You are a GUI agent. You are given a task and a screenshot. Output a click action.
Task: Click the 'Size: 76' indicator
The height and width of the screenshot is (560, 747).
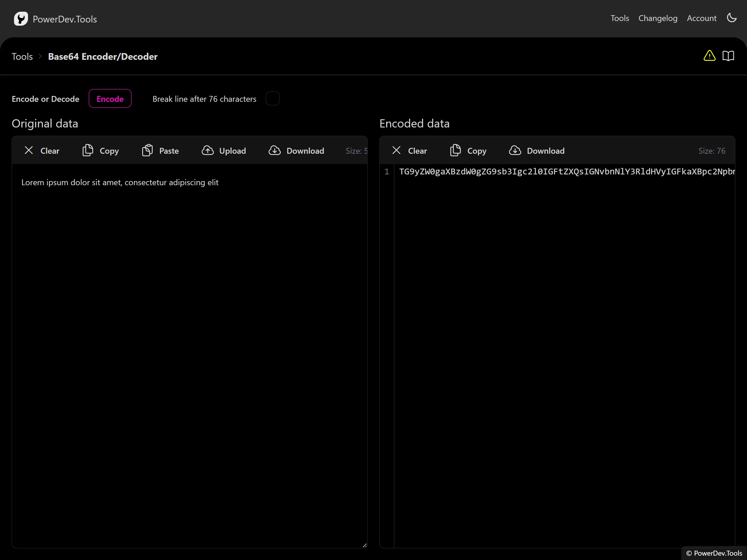[x=711, y=151]
